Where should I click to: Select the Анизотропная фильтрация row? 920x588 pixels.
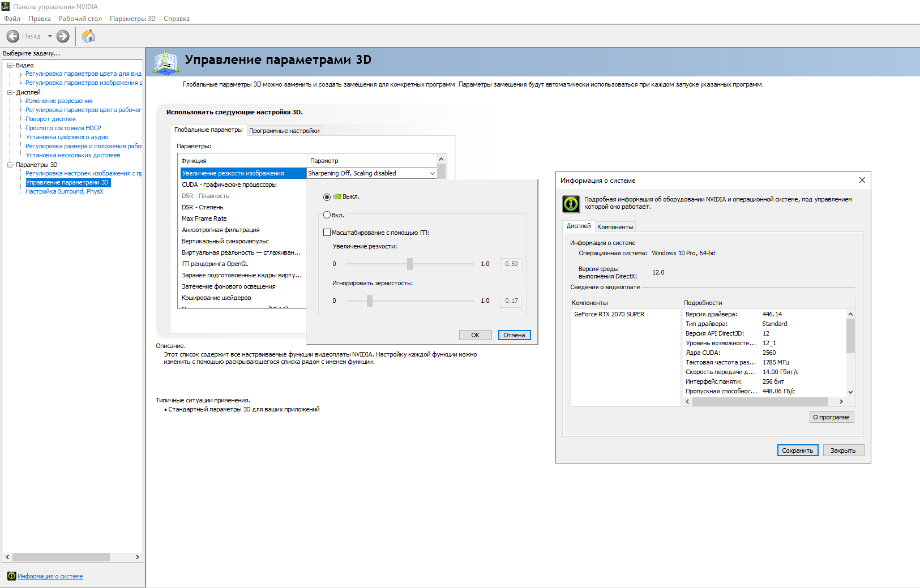click(x=243, y=230)
